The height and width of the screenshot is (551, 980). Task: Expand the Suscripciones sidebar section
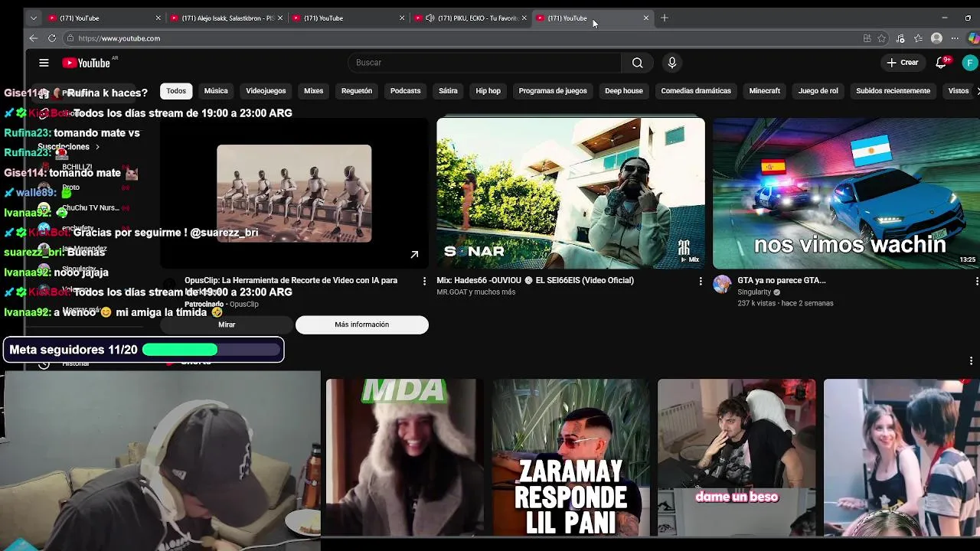(70, 147)
